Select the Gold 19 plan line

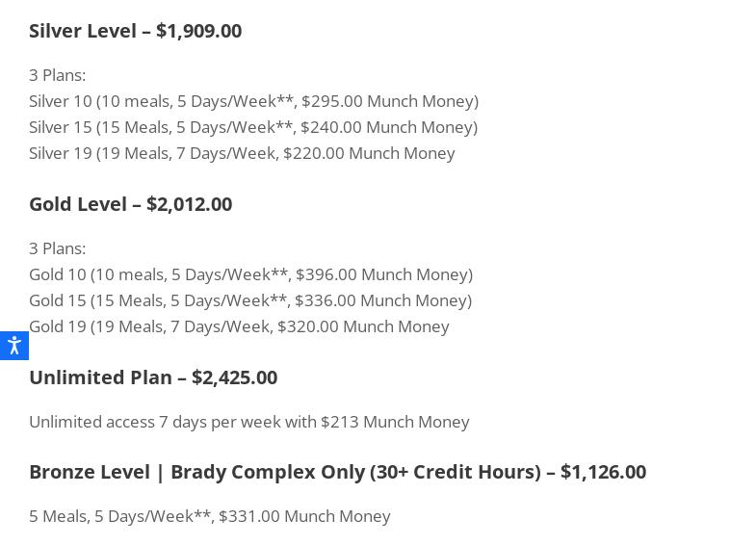pyautogui.click(x=239, y=326)
